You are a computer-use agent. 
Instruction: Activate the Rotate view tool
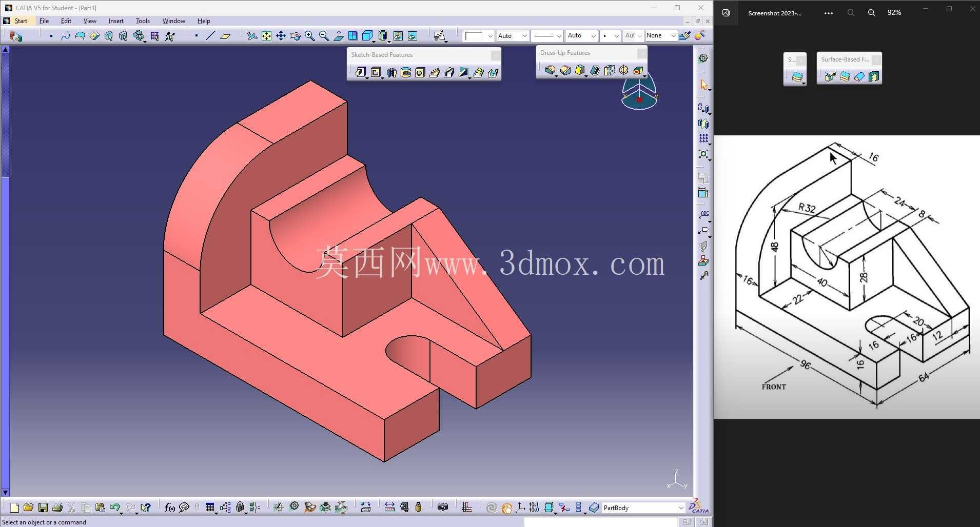295,36
